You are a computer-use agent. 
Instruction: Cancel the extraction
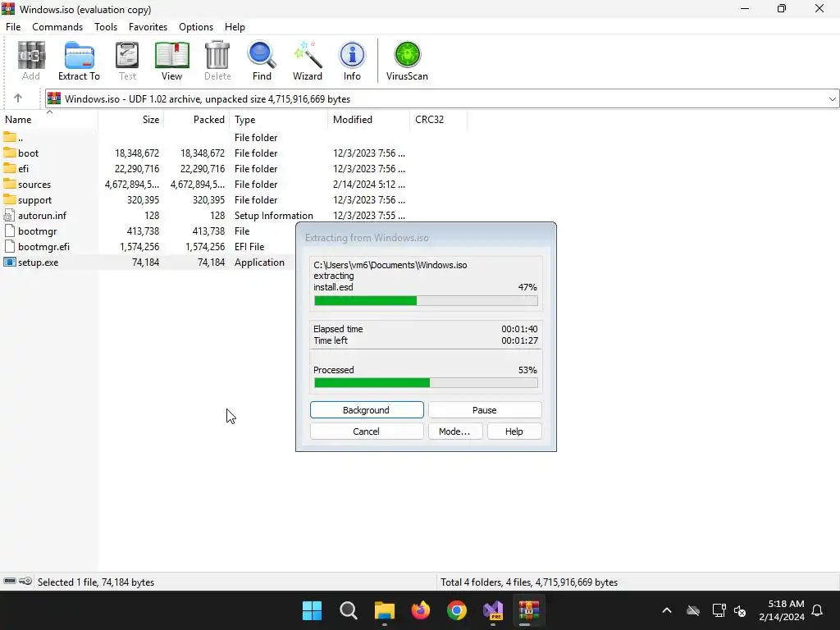tap(367, 431)
